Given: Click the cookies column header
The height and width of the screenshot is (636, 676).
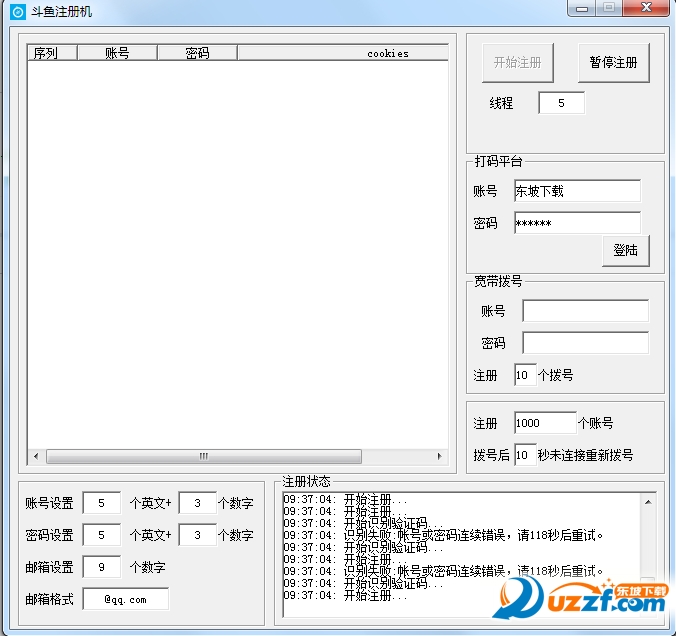Looking at the screenshot, I should (343, 53).
